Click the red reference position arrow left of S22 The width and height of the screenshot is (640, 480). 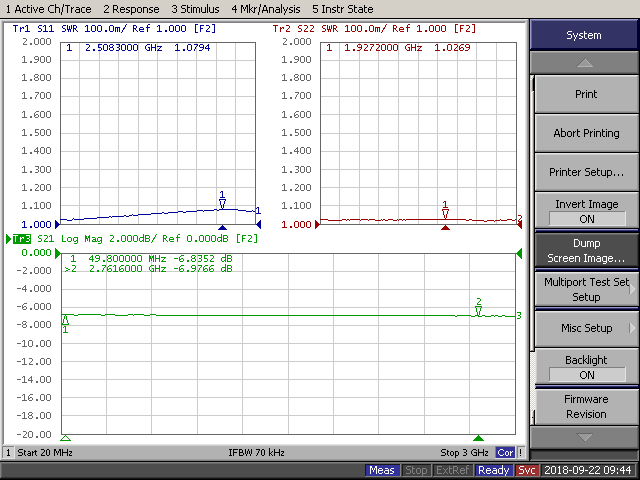(x=318, y=224)
